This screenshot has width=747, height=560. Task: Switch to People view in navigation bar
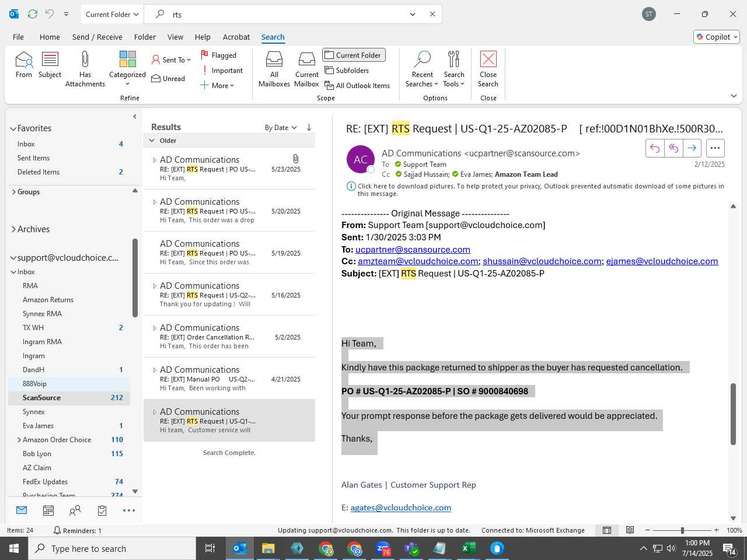coord(75,510)
